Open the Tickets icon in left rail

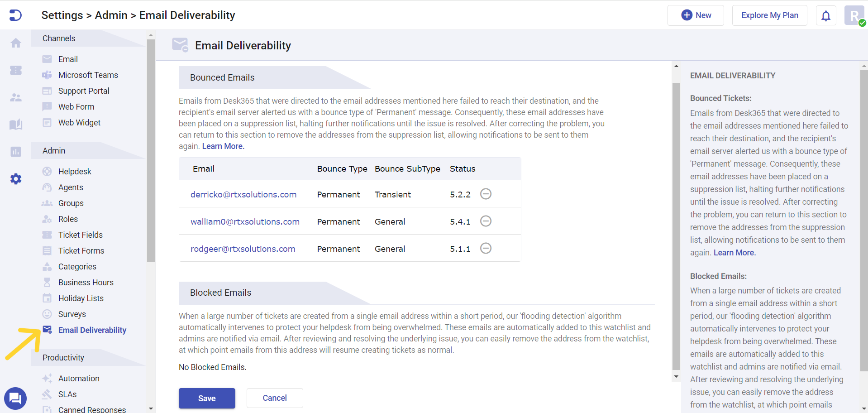click(x=16, y=70)
